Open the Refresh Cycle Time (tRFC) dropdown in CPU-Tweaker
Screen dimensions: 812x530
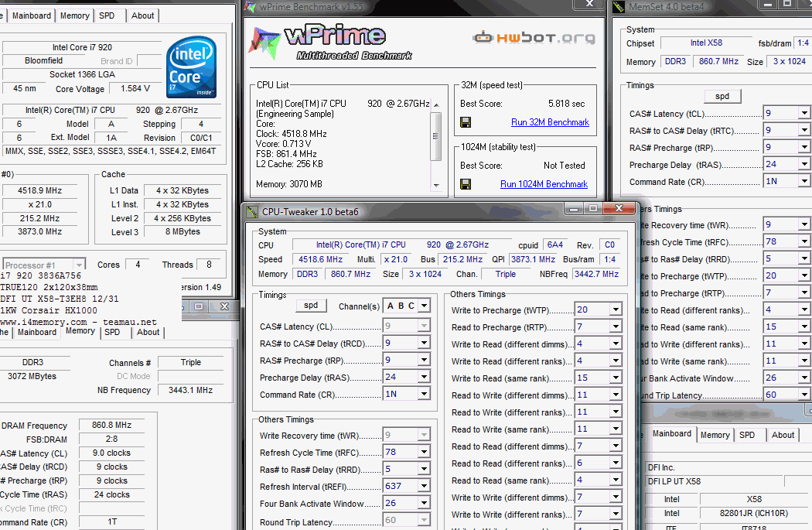[x=424, y=453]
